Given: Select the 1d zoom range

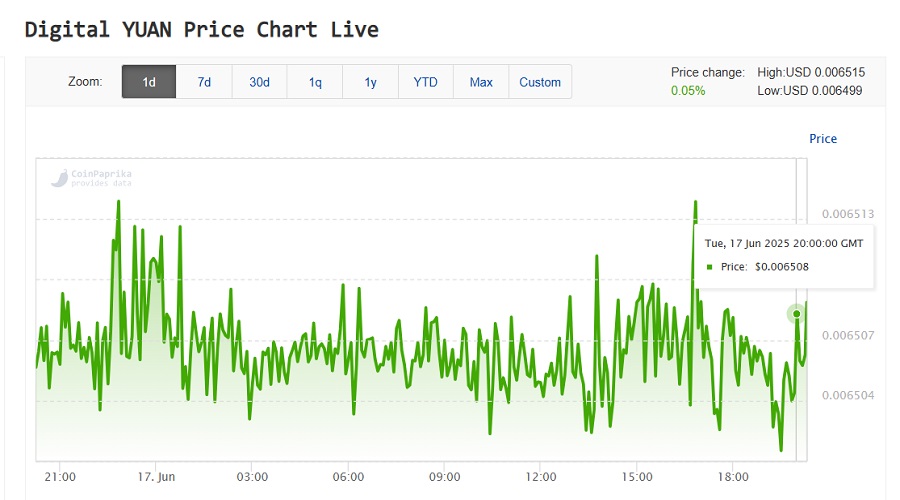Looking at the screenshot, I should 149,82.
